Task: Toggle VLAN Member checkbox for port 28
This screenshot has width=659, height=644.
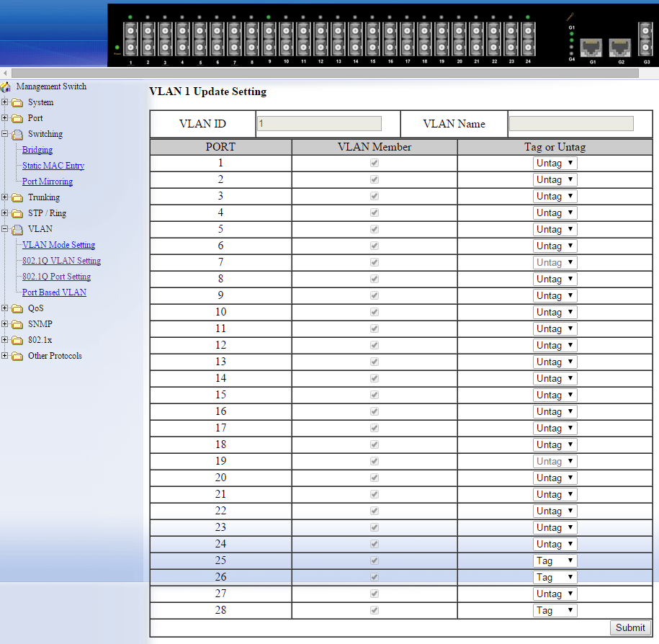Action: (x=375, y=611)
